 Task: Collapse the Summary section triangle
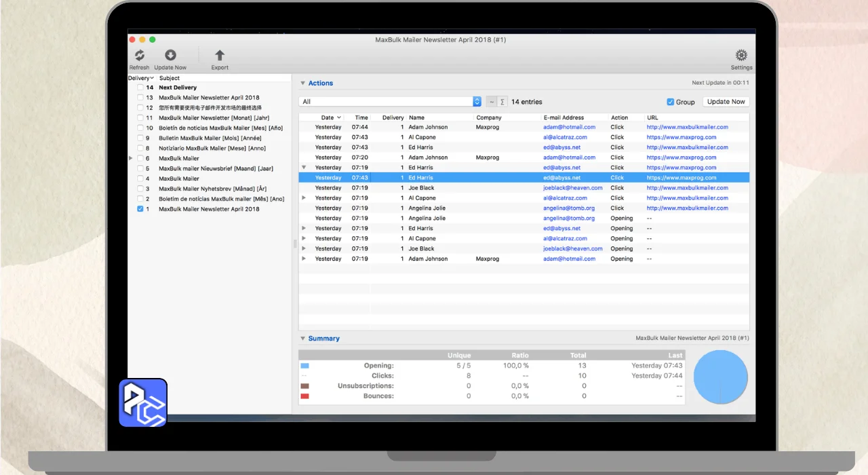(302, 339)
